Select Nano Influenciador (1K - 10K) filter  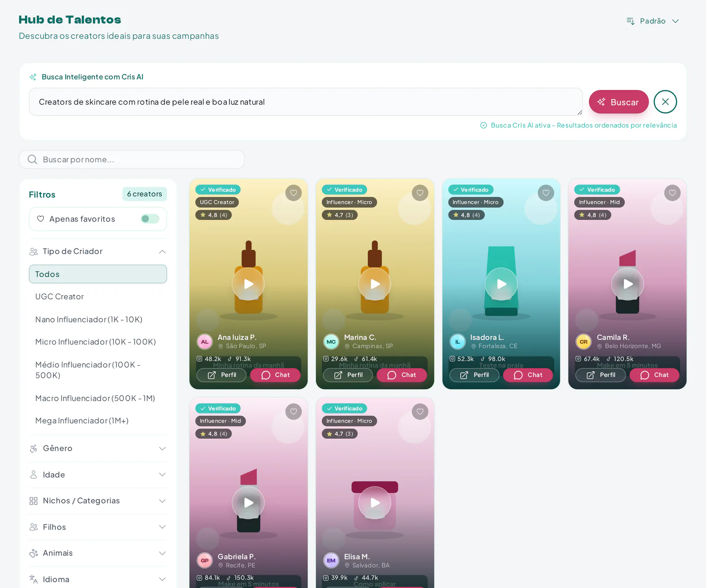(x=98, y=319)
